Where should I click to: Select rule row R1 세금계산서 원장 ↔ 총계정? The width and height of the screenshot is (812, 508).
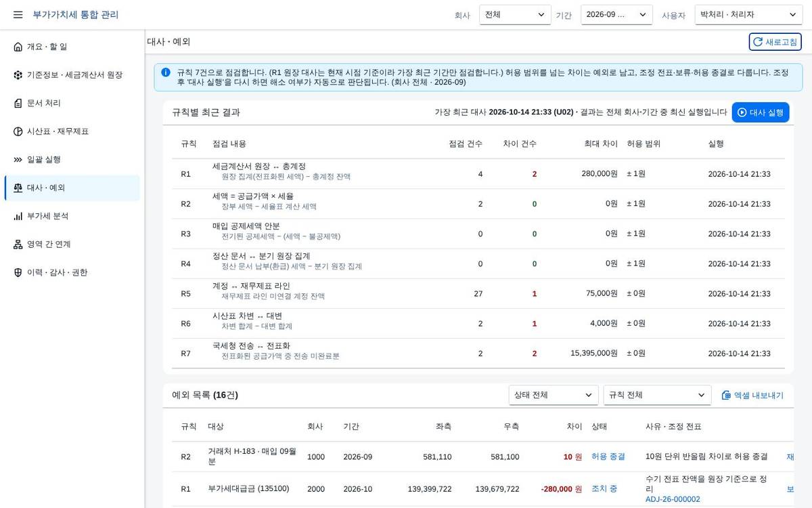(478, 173)
